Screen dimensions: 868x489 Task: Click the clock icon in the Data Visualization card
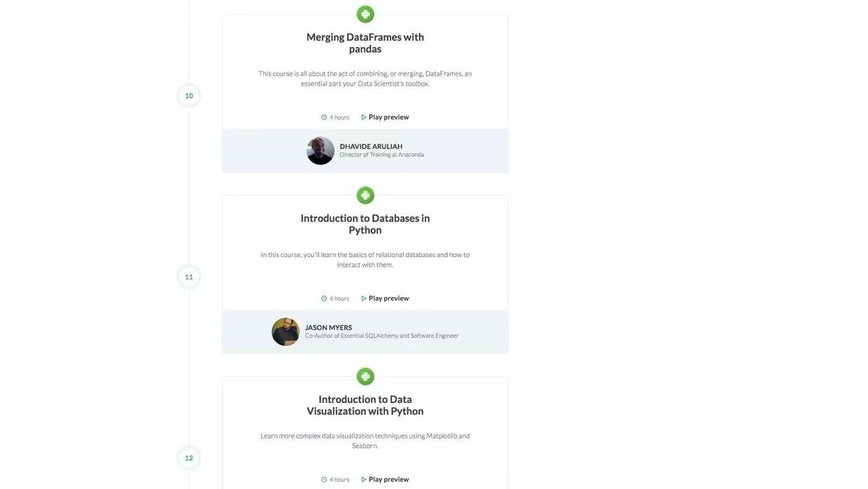pos(324,480)
